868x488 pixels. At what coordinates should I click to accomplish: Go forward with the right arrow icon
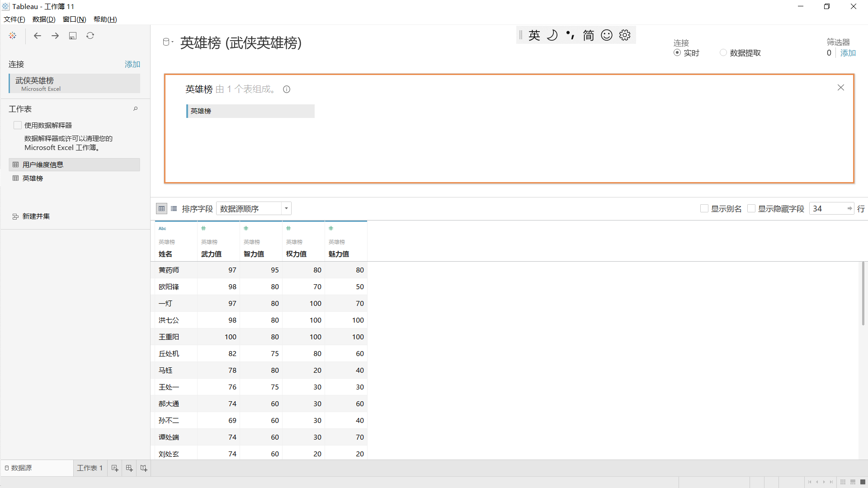[55, 36]
